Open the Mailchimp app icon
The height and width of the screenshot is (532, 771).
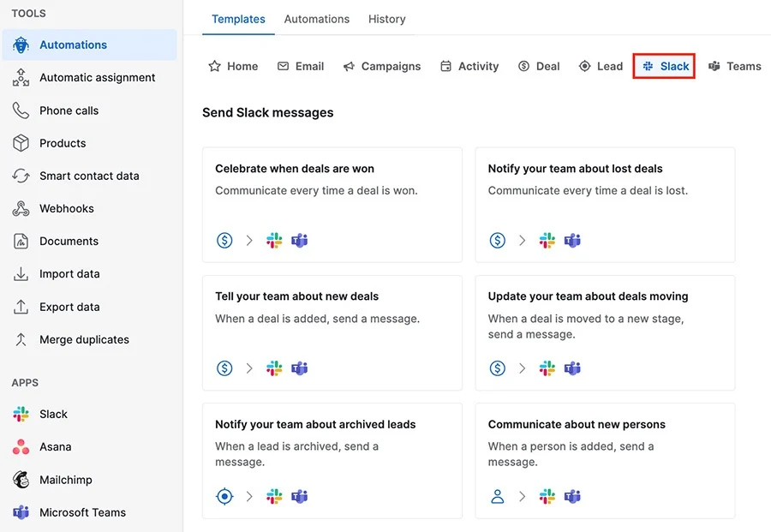pyautogui.click(x=21, y=480)
